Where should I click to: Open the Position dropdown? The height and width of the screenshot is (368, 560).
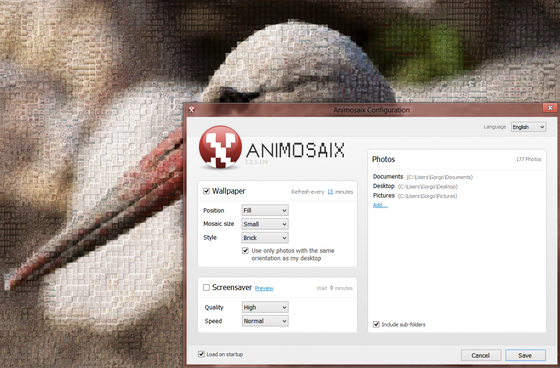(265, 210)
